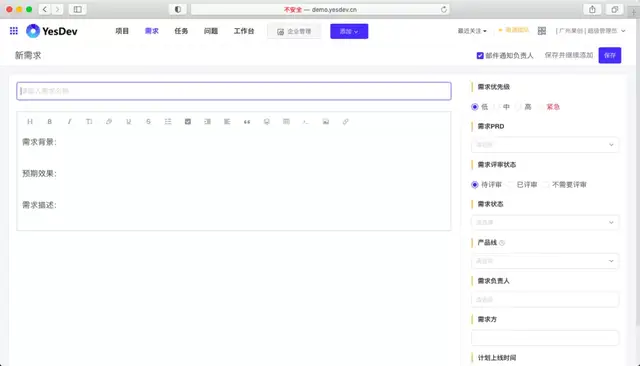Click the 需求方 input field
Viewport: 640px width, 366px height.
[x=545, y=338]
